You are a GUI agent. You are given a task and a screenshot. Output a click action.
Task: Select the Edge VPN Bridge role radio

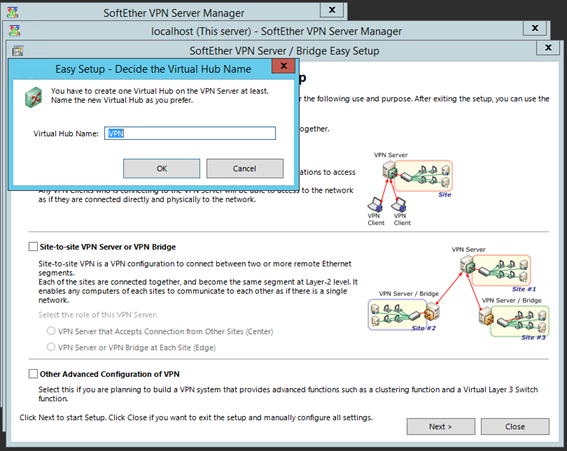[51, 347]
